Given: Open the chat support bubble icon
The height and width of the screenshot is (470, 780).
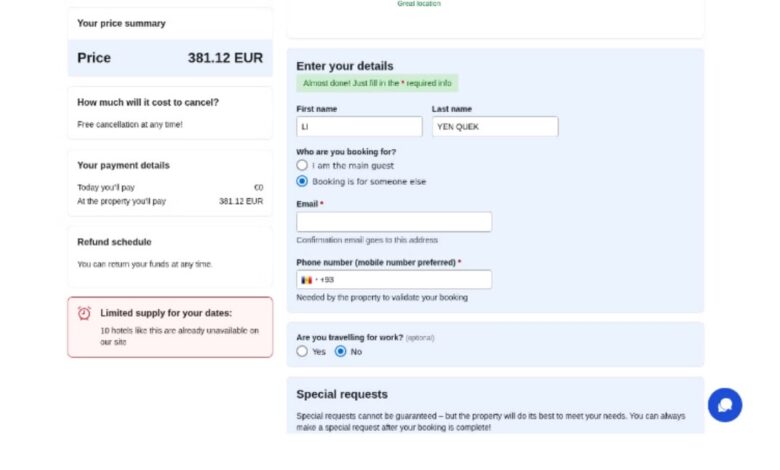Looking at the screenshot, I should coord(724,405).
